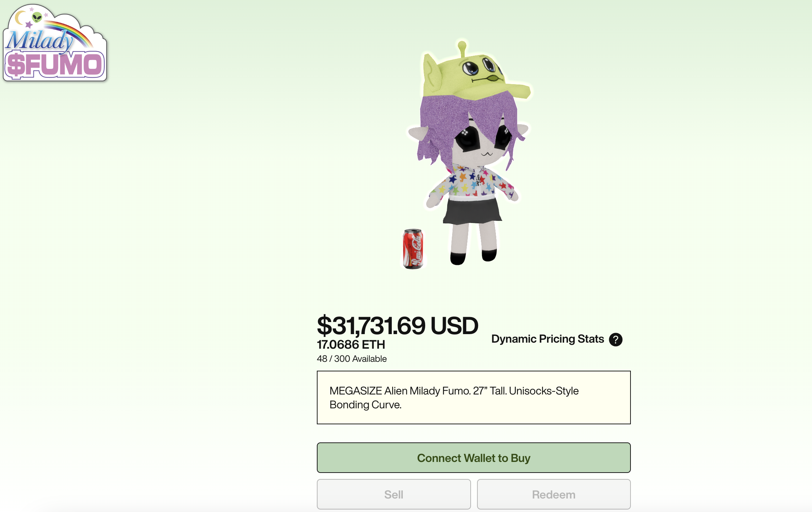The height and width of the screenshot is (512, 812).
Task: Click the small alien head in the logo
Action: click(37, 17)
